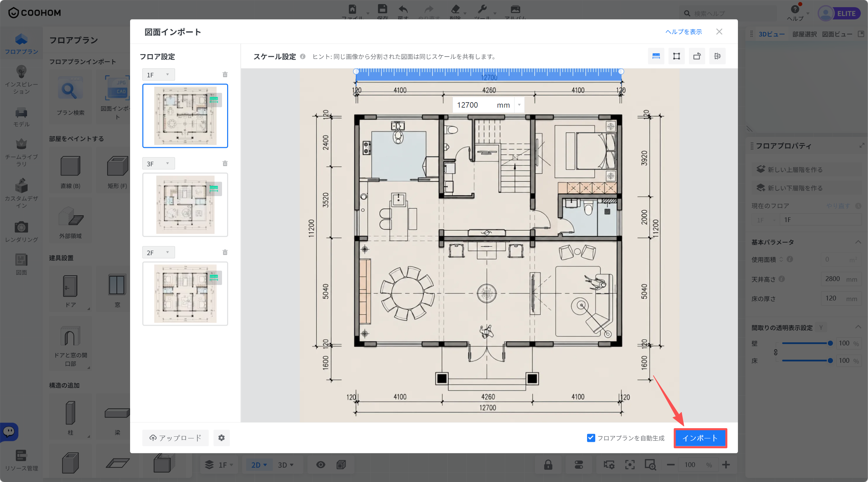The height and width of the screenshot is (482, 868).
Task: Select the crop frame tool icon
Action: (676, 56)
